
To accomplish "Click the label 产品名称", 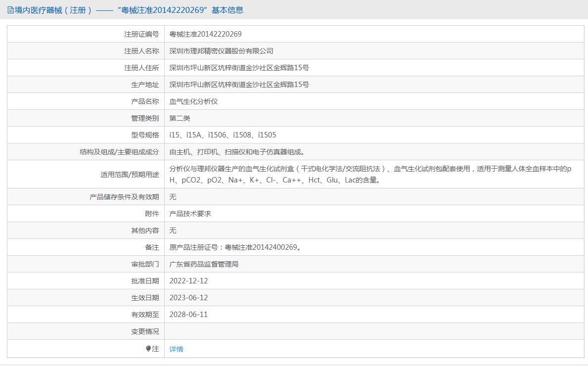I will 145,101.
